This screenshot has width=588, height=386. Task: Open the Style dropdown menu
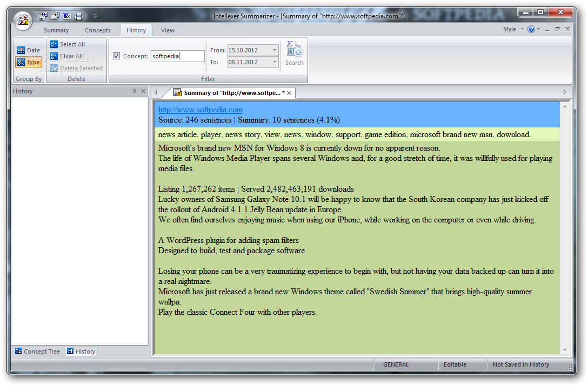point(513,29)
